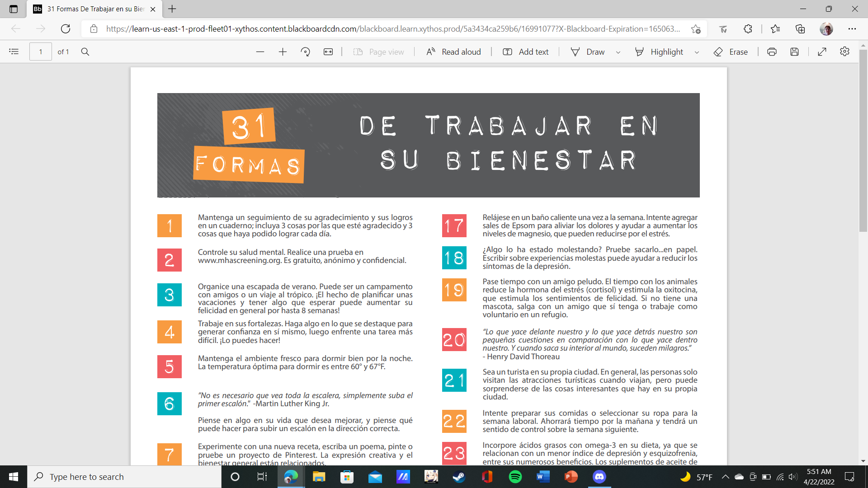Screen dimensions: 868x488
Task: Go back to previous page
Action: [x=16, y=29]
